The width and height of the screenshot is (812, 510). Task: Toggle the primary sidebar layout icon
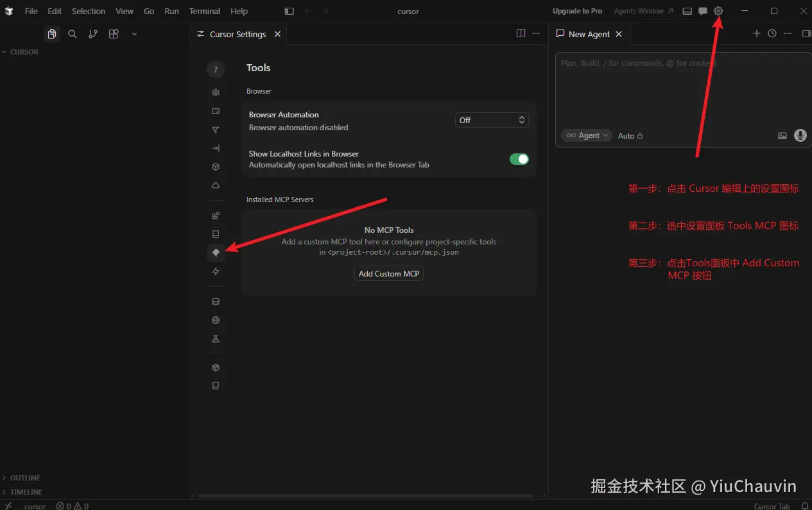point(289,11)
